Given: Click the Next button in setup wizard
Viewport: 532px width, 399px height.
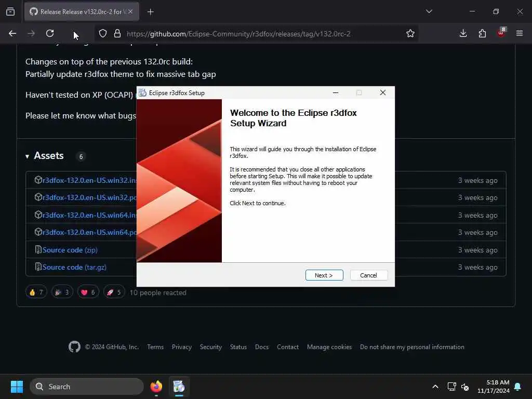Looking at the screenshot, I should [x=324, y=275].
